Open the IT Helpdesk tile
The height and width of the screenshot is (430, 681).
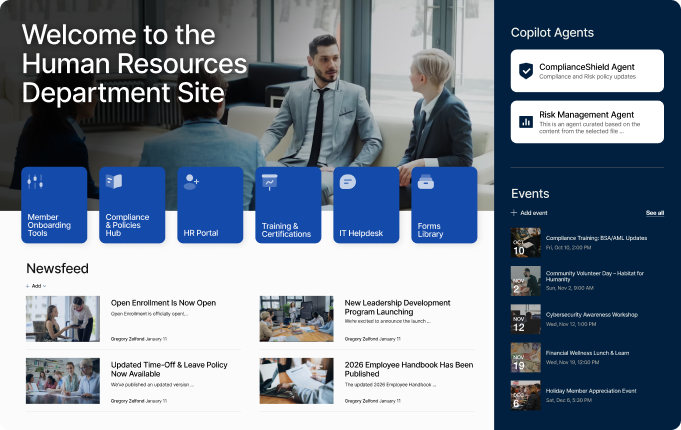[x=366, y=205]
